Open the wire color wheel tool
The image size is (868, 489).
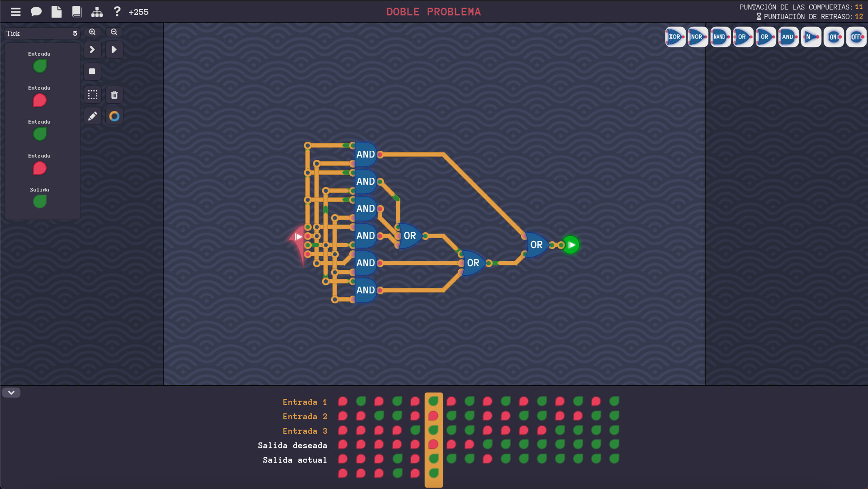(114, 116)
